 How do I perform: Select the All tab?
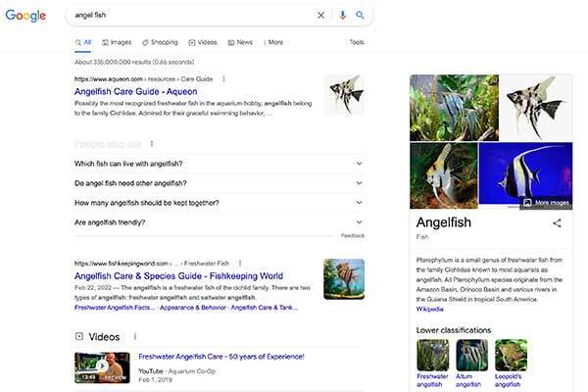tap(83, 42)
